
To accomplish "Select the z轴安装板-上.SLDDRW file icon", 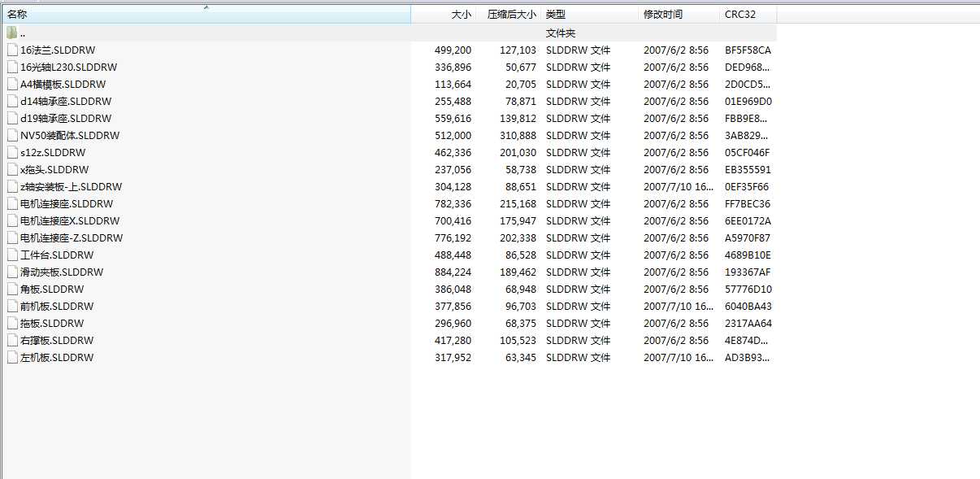I will [x=12, y=186].
